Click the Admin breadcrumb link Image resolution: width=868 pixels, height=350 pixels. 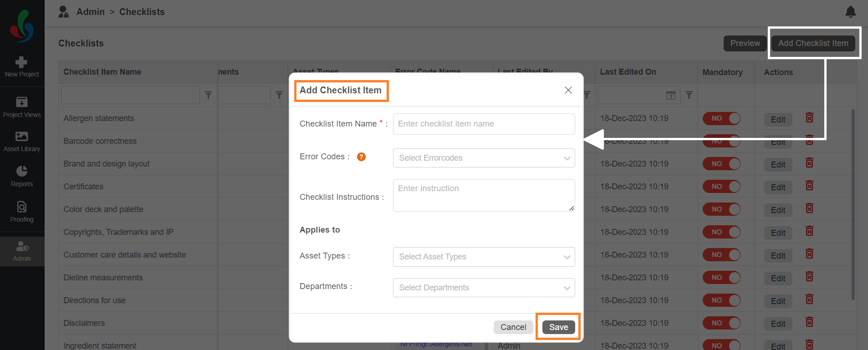(x=91, y=12)
